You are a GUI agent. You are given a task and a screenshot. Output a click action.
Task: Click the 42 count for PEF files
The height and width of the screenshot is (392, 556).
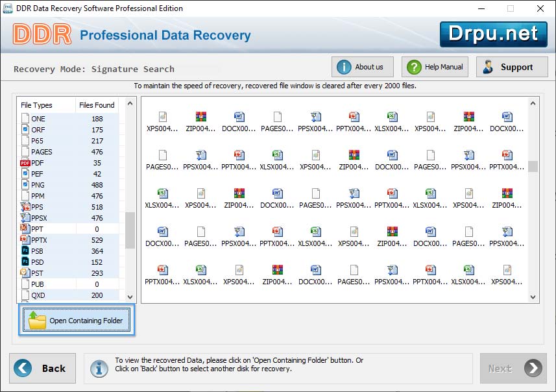(x=97, y=173)
